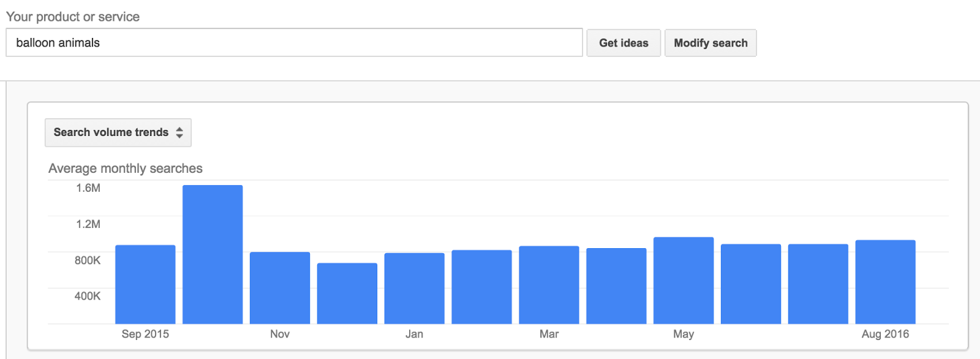Click the December bar, the shortest one
980x359 pixels.
click(x=347, y=293)
